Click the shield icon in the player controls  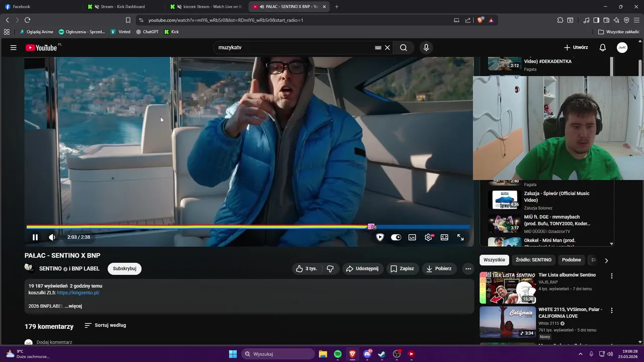[380, 237]
